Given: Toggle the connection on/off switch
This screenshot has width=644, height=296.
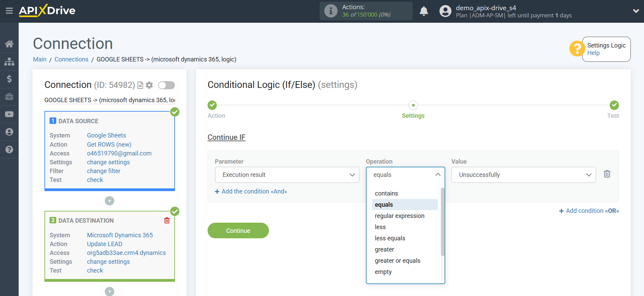Looking at the screenshot, I should click(x=167, y=85).
